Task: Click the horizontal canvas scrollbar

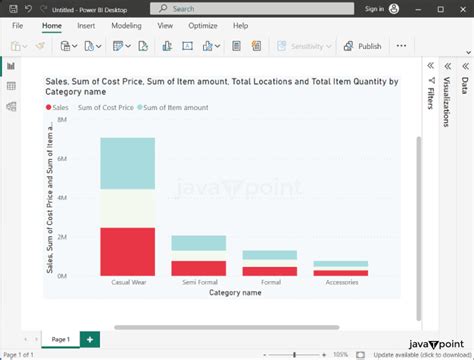Action: (227, 327)
